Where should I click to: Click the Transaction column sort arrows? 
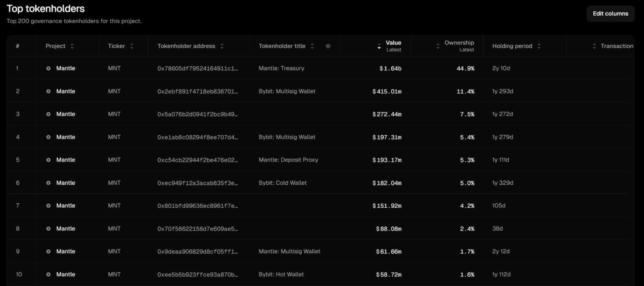click(x=594, y=46)
